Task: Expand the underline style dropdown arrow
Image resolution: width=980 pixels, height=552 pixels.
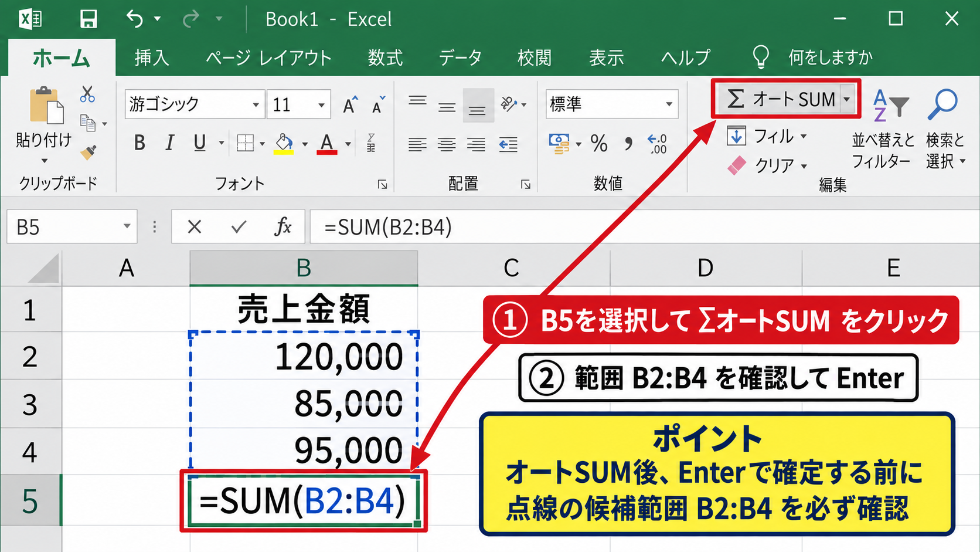Action: pos(222,143)
